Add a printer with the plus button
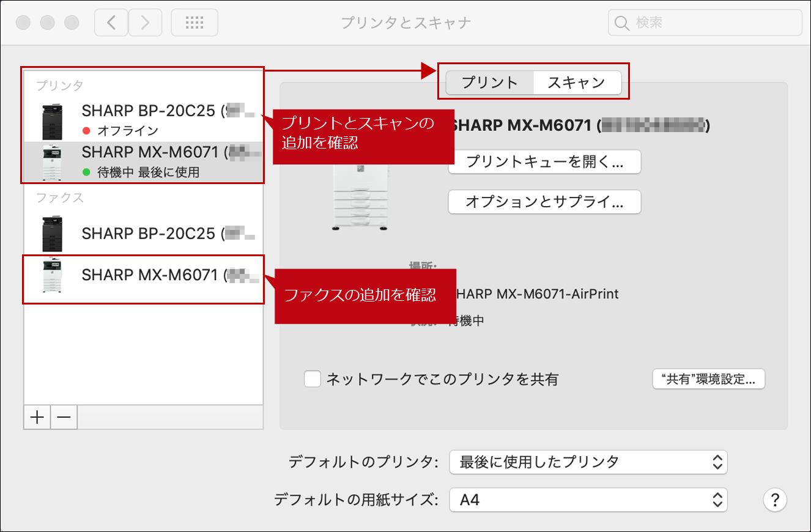The image size is (811, 532). pyautogui.click(x=37, y=417)
